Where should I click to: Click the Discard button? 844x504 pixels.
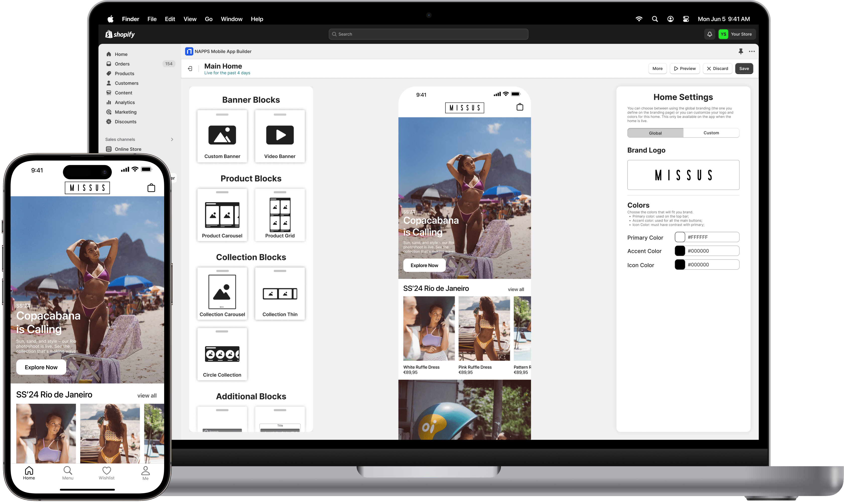[x=717, y=68]
